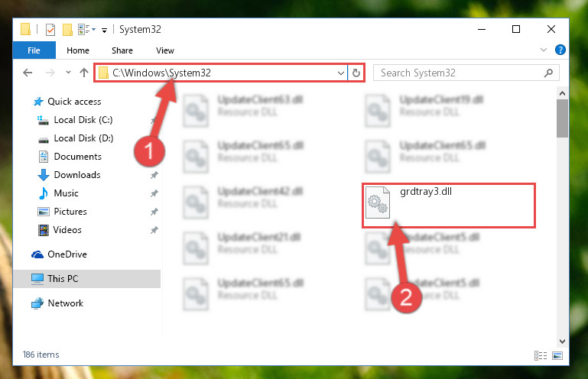Go up one folder level
The image size is (588, 379).
[x=84, y=73]
